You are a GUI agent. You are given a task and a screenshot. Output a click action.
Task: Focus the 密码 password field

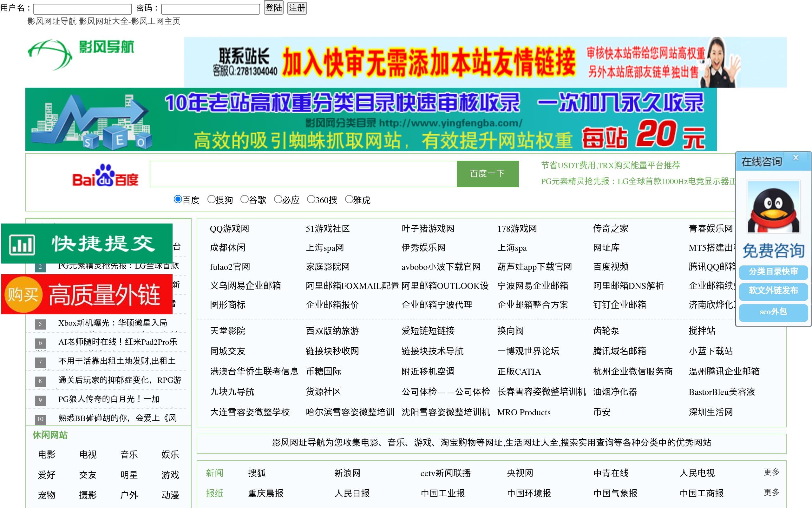point(210,9)
